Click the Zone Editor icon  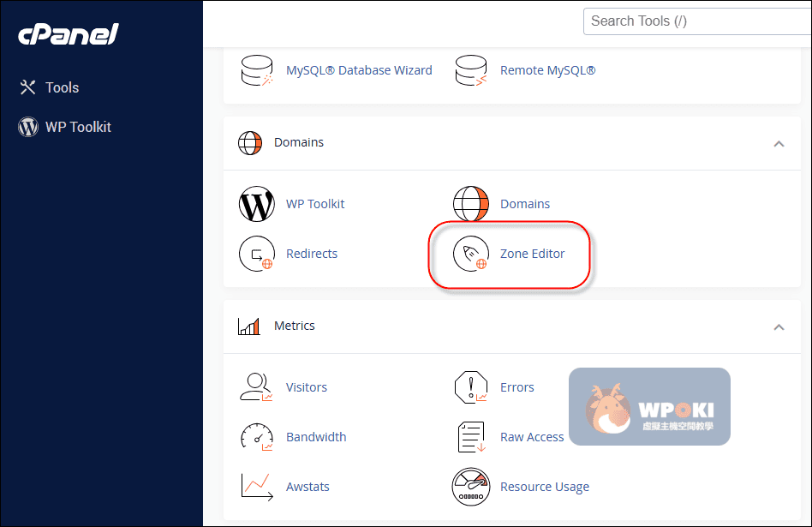(x=470, y=254)
